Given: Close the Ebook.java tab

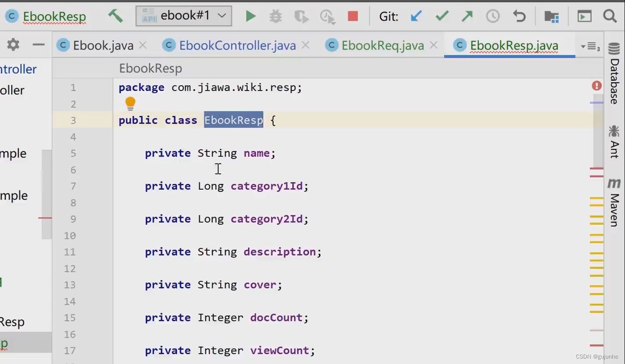Looking at the screenshot, I should point(142,45).
